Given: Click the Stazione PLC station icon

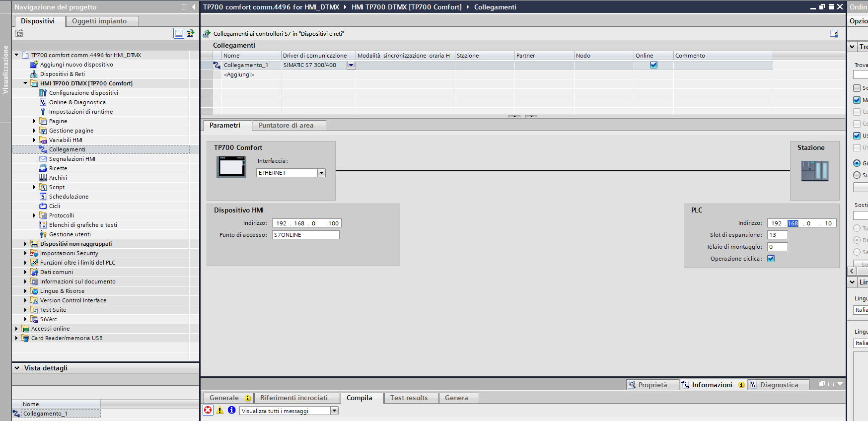Looking at the screenshot, I should [814, 171].
